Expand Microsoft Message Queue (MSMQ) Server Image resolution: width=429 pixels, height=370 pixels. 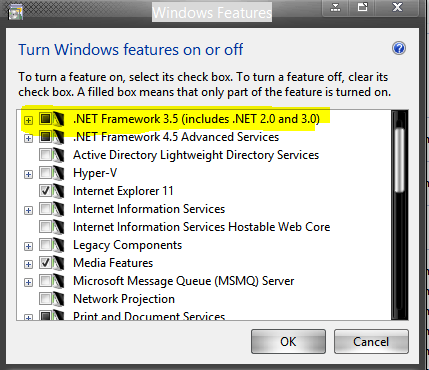29,282
